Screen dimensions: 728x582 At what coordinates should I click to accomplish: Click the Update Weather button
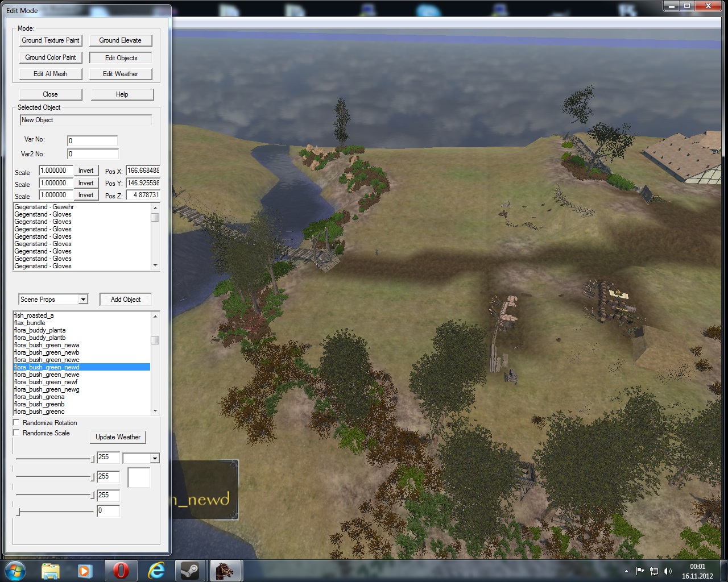click(x=118, y=437)
